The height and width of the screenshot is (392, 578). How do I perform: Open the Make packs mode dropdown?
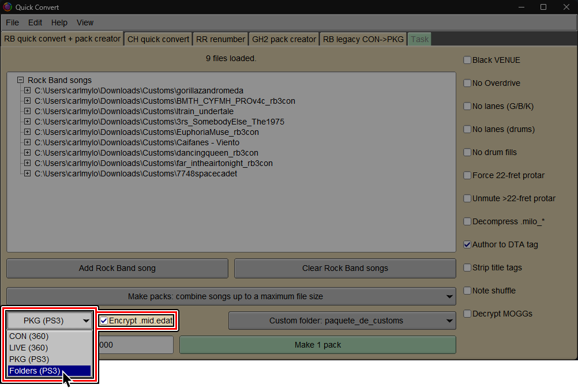point(231,296)
